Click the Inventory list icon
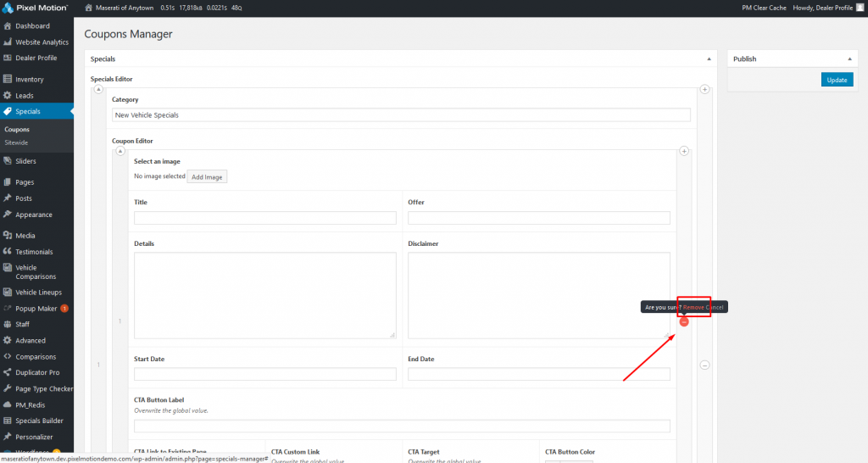 pos(7,79)
